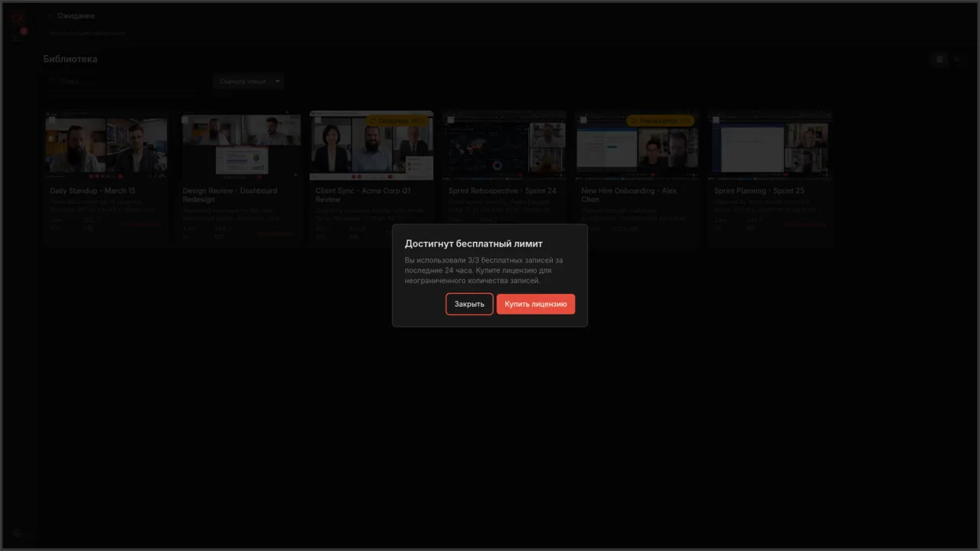Click the search magnifier icon in library

pos(53,81)
